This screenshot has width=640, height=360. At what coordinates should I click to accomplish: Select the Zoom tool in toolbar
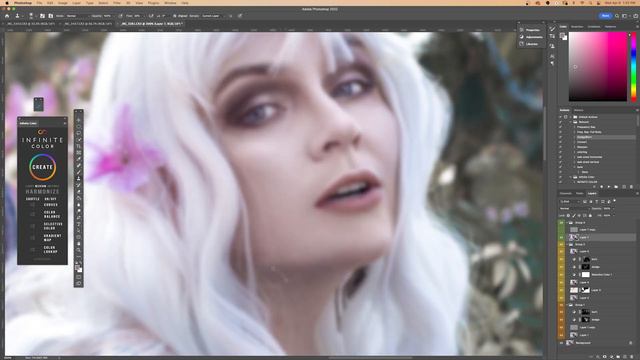click(79, 250)
